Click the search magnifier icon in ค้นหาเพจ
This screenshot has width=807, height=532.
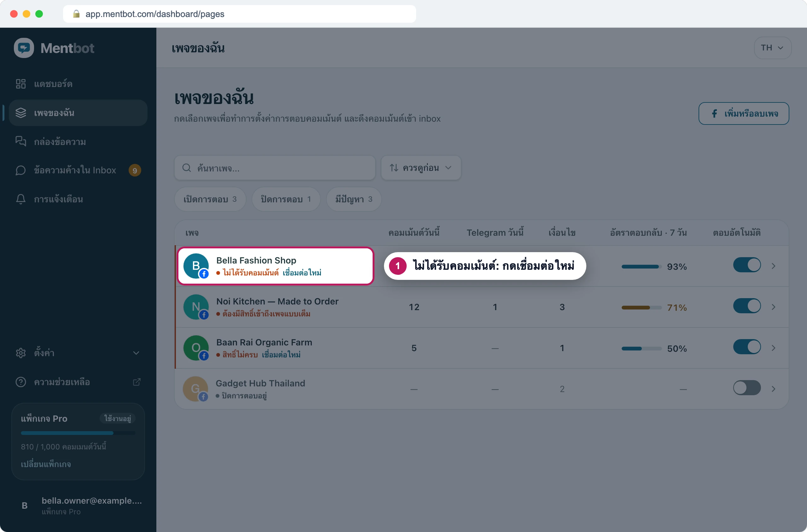[x=187, y=168]
